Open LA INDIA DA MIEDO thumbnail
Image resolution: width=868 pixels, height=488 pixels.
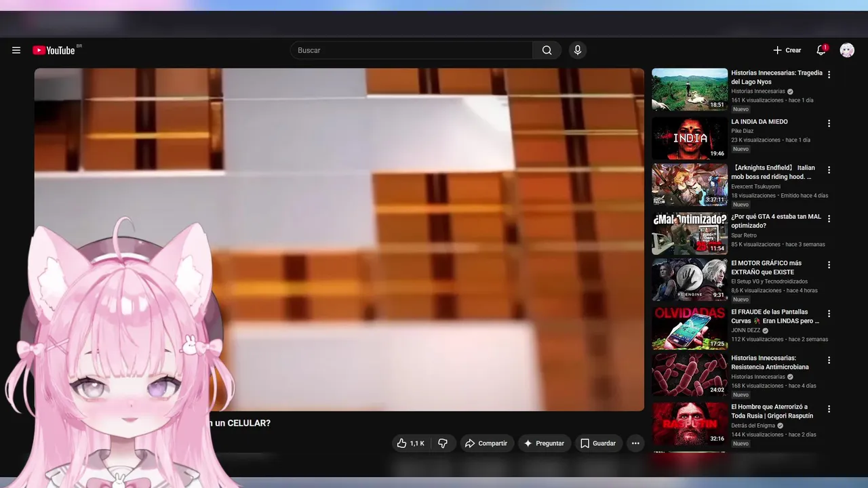(x=690, y=138)
